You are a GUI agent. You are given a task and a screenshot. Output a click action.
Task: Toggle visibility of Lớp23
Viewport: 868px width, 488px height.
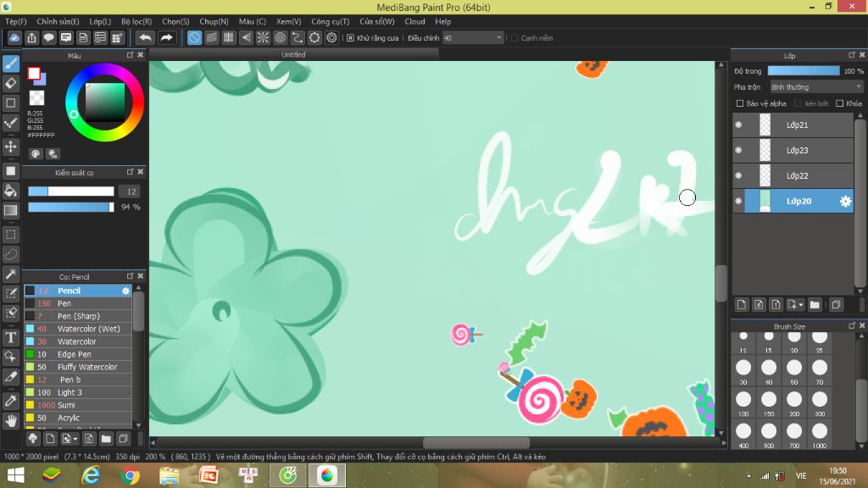tap(738, 151)
